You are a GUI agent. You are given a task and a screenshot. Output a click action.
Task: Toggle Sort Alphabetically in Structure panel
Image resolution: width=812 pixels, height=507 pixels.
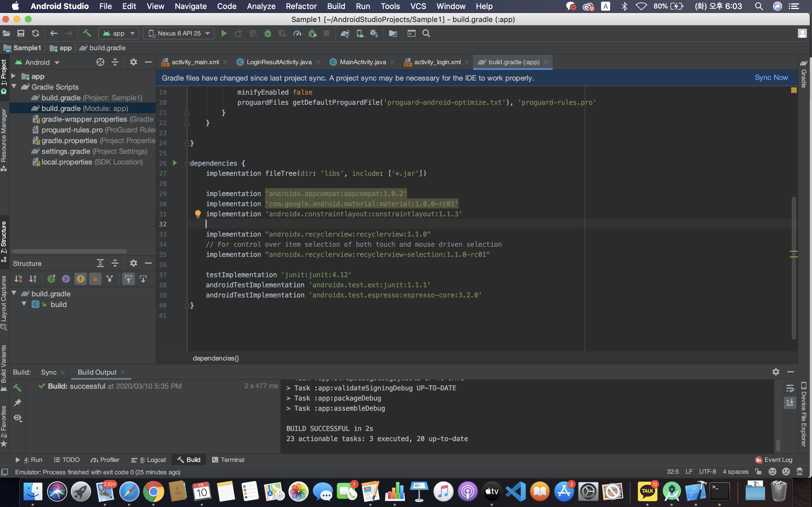pyautogui.click(x=32, y=279)
